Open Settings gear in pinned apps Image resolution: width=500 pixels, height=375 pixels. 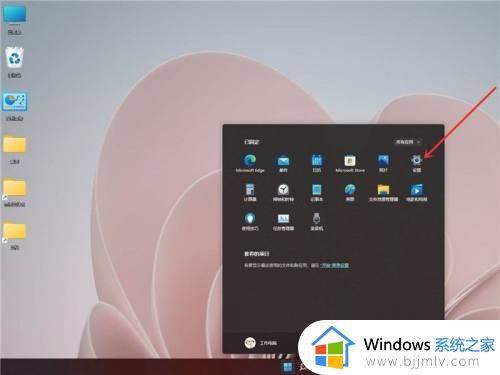[x=417, y=163]
